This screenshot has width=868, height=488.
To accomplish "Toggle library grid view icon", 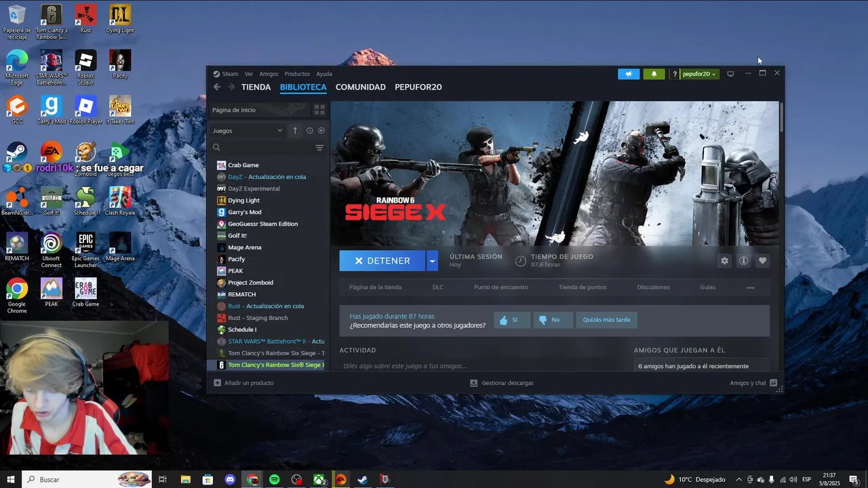I will tap(319, 110).
